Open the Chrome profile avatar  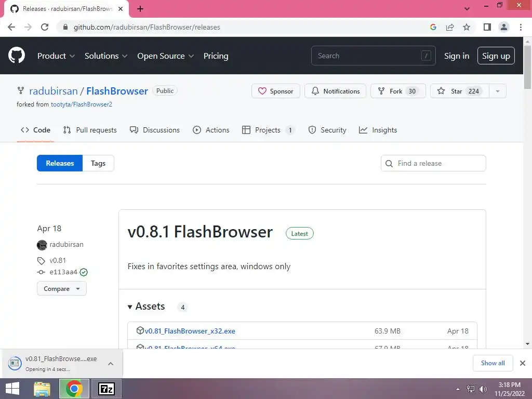point(504,27)
